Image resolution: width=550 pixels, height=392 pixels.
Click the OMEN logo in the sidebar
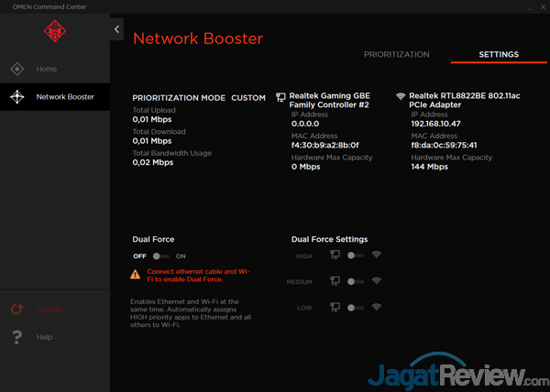coord(55,31)
